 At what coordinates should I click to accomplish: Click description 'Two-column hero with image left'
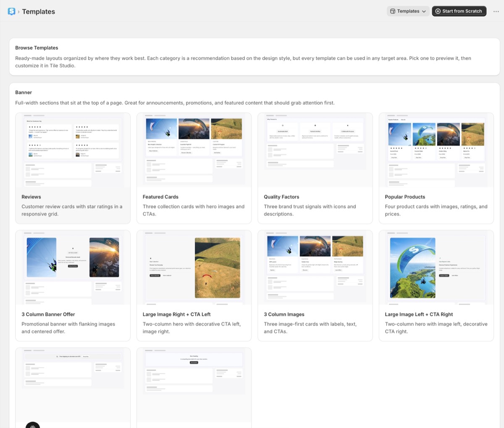436,328
